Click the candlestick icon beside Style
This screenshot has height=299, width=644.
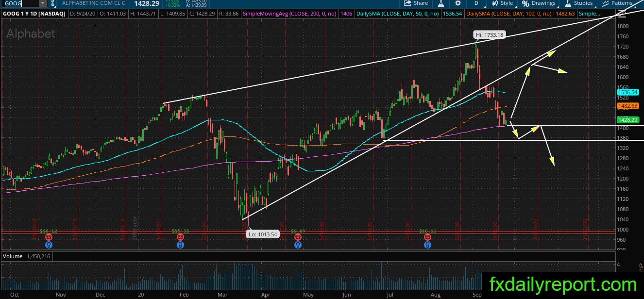tap(495, 3)
